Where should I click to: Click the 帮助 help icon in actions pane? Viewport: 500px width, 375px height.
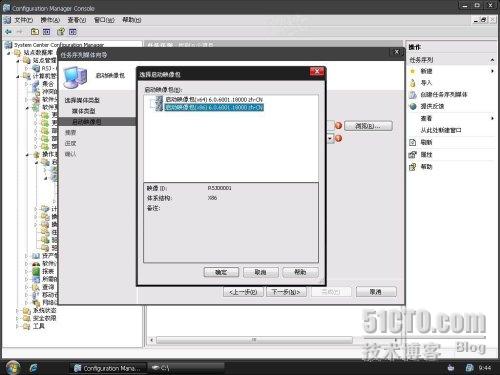click(413, 166)
